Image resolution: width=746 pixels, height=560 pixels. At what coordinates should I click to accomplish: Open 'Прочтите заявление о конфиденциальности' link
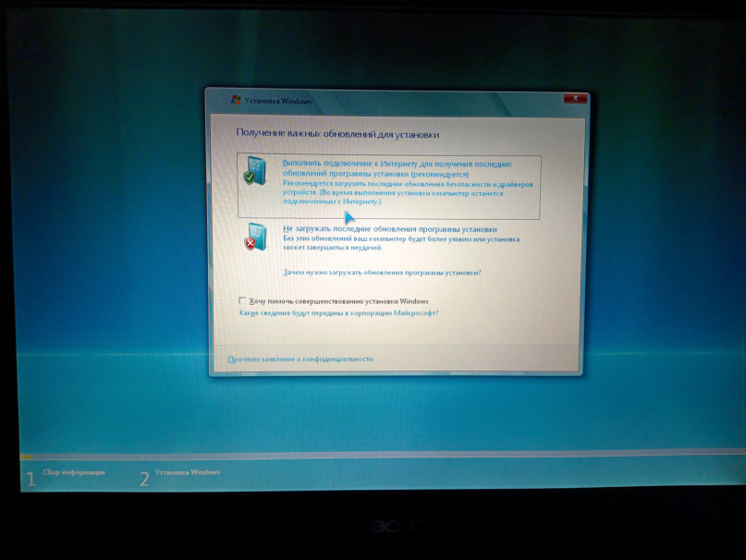(300, 359)
